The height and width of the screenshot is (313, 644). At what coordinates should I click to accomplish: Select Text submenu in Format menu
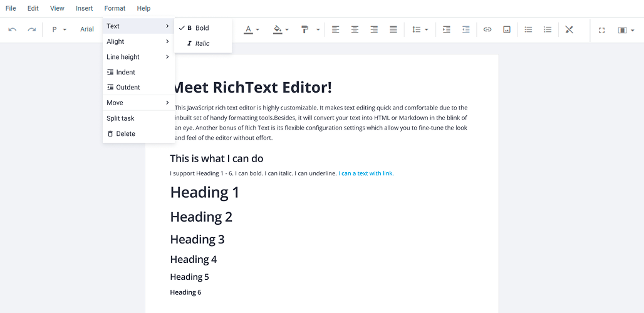(138, 26)
